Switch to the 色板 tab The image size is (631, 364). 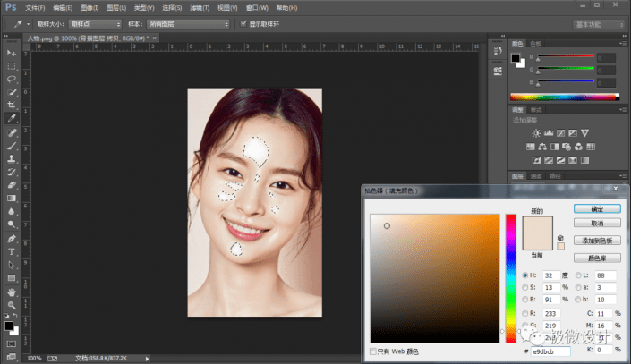coord(537,43)
